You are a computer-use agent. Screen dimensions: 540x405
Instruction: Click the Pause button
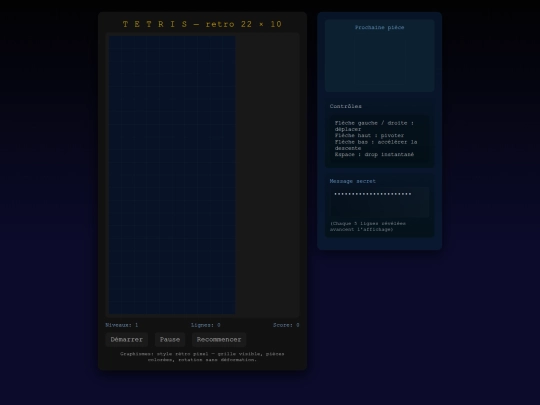tap(170, 340)
